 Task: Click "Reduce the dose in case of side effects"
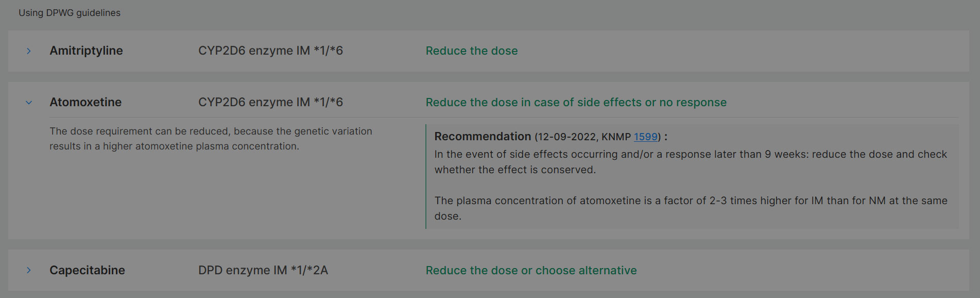576,103
